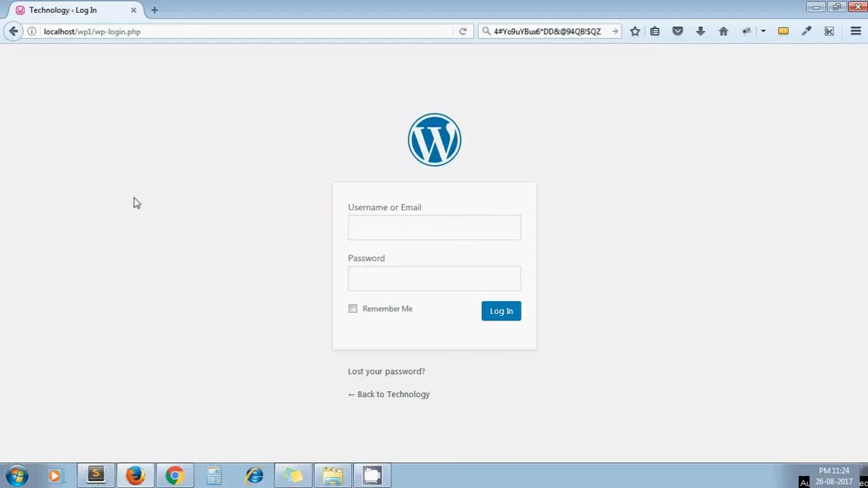Open Sticky Notes from taskbar

click(293, 475)
